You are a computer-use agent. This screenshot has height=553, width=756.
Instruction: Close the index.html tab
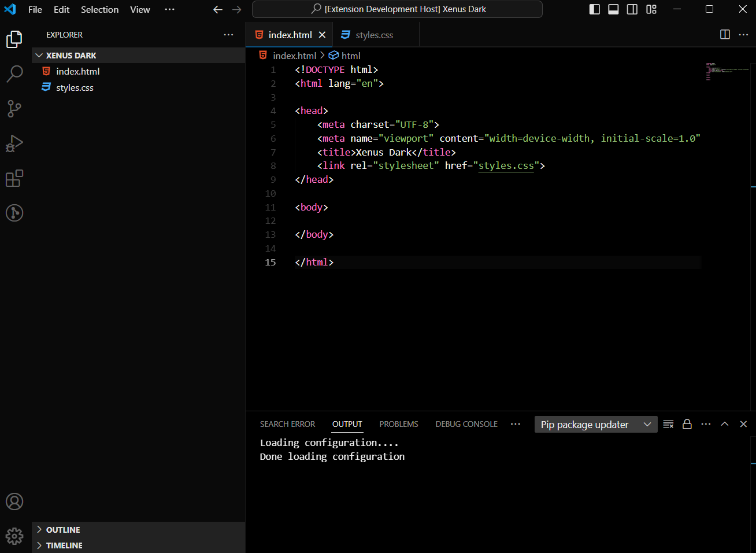click(322, 35)
